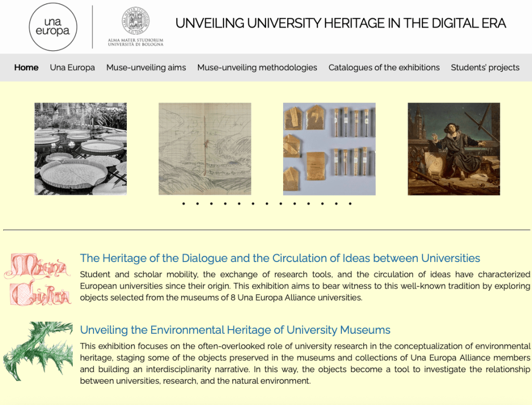Select the specimen vials thumbnail
Screen dimensions: 532x405
[329, 149]
